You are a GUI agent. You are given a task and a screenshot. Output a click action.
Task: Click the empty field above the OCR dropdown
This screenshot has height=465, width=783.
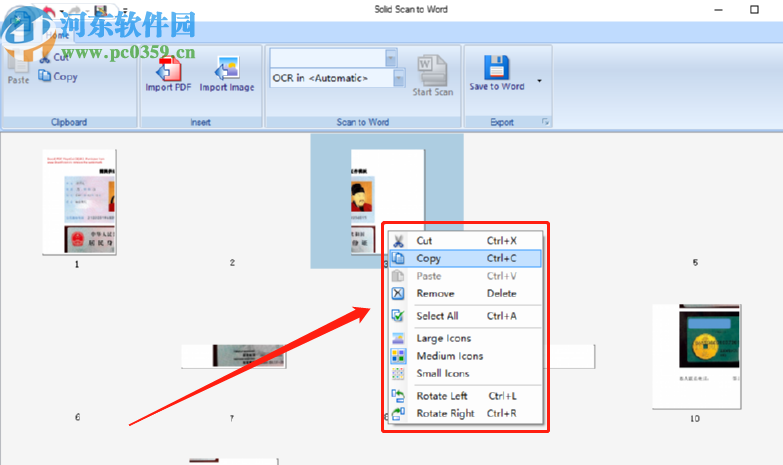click(x=328, y=58)
